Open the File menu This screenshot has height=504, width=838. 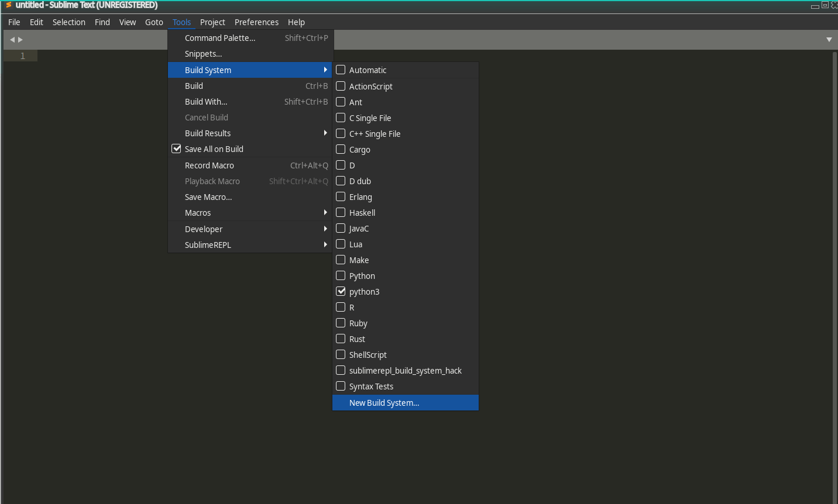click(x=14, y=22)
